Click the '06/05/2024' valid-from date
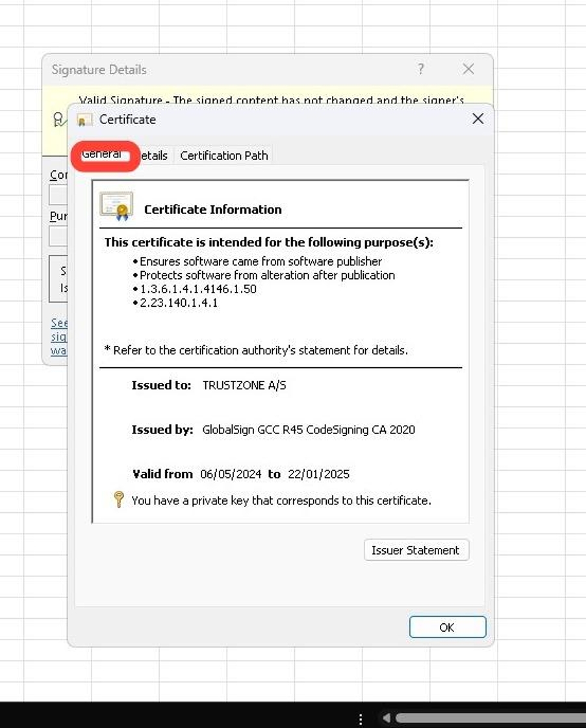Viewport: 586px width, 728px height. point(231,474)
